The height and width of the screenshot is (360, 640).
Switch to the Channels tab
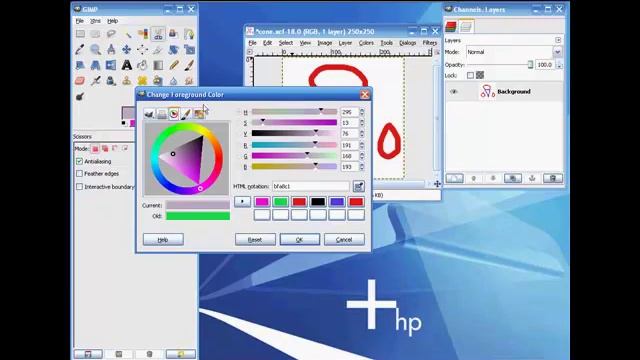(451, 27)
